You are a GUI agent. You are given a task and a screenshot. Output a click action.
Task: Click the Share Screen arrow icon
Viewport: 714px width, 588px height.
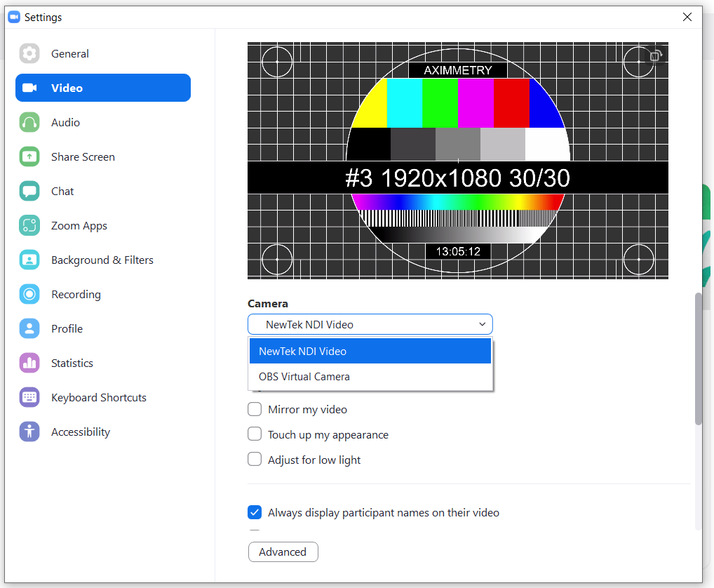click(29, 156)
